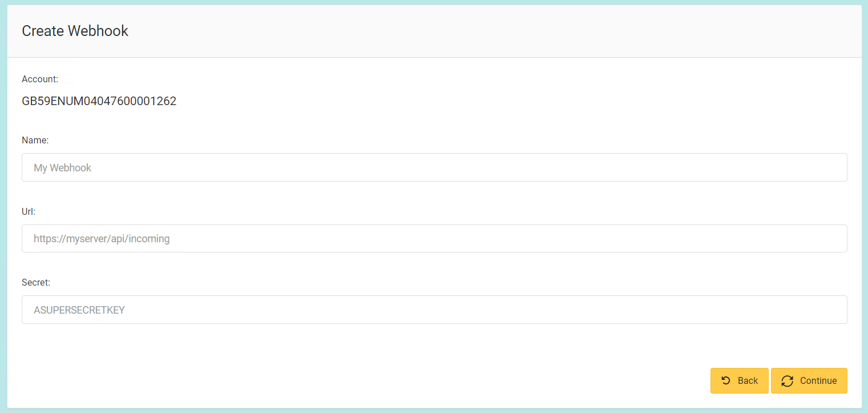Click the right end of the Name field
The height and width of the screenshot is (413, 868).
point(833,167)
